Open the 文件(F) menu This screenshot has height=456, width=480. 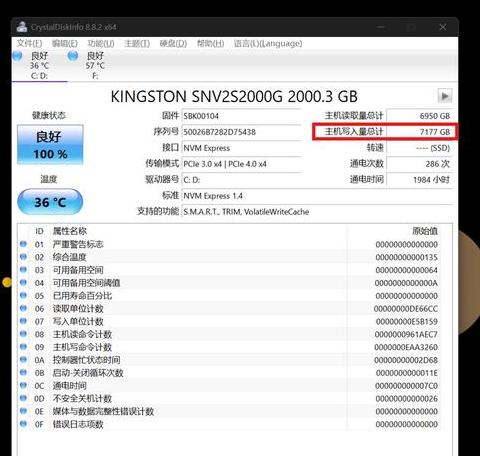(x=29, y=43)
